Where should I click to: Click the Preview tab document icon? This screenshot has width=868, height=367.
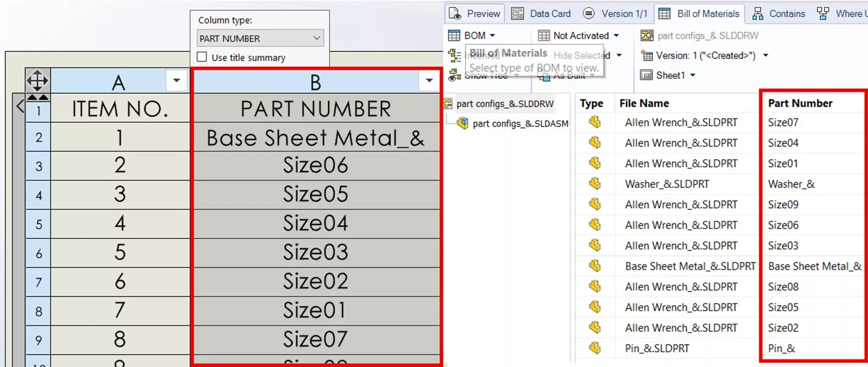pos(455,13)
